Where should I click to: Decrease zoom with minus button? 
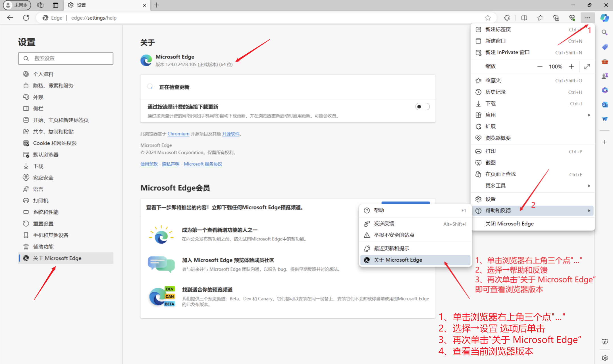click(540, 66)
